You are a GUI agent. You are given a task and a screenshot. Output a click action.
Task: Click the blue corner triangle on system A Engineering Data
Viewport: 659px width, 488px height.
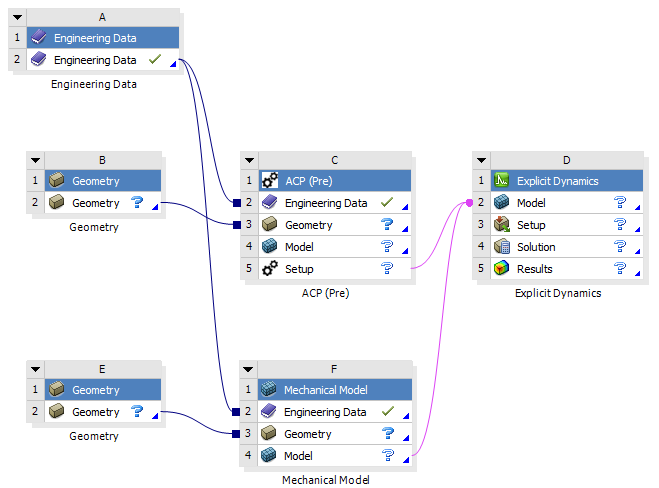coord(173,64)
